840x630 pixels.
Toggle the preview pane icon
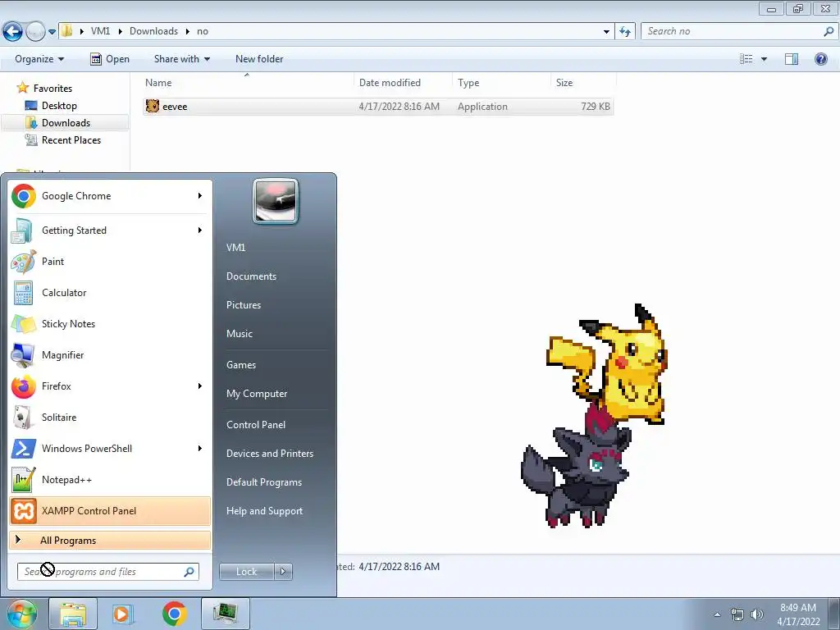[792, 59]
